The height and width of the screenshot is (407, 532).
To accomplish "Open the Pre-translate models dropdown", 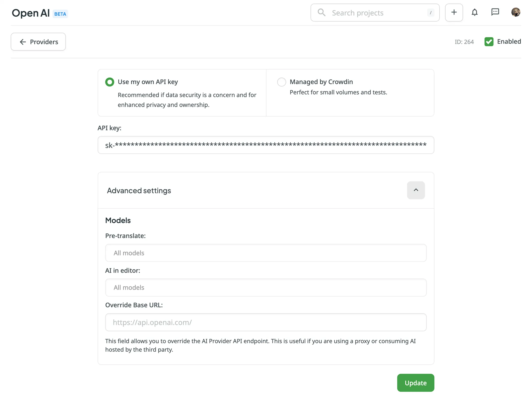I will [x=266, y=253].
